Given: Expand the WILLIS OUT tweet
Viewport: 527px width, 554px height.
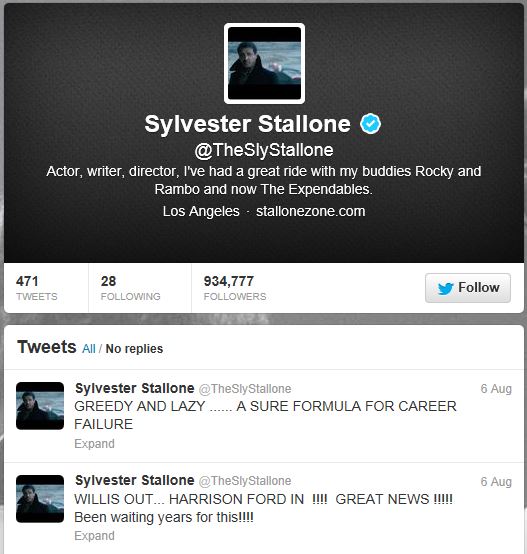Looking at the screenshot, I should click(x=94, y=536).
